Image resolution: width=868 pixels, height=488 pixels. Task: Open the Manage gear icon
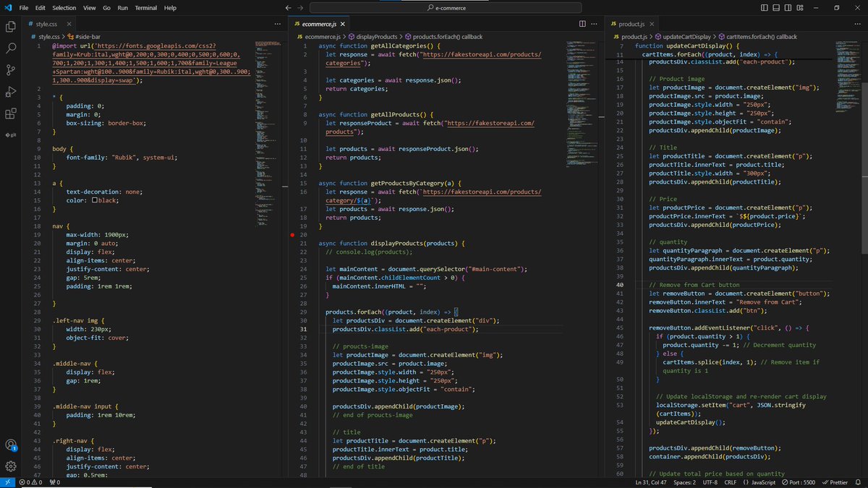pos(11,467)
